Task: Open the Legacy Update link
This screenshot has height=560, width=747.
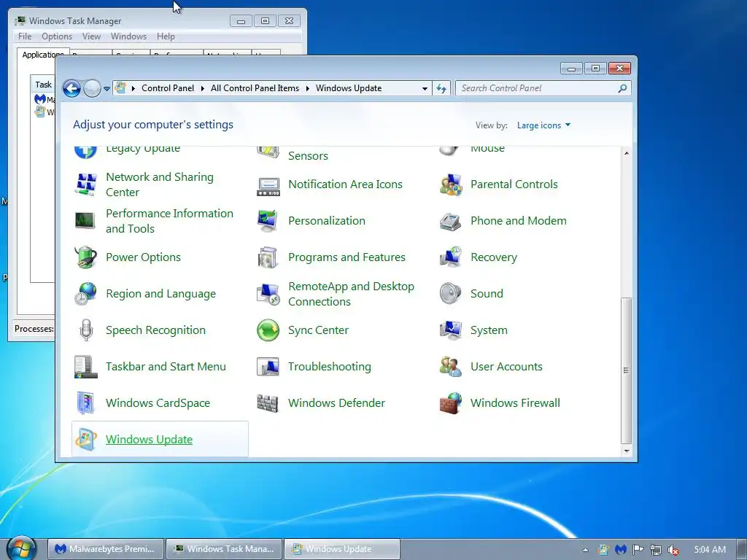Action: pos(143,149)
